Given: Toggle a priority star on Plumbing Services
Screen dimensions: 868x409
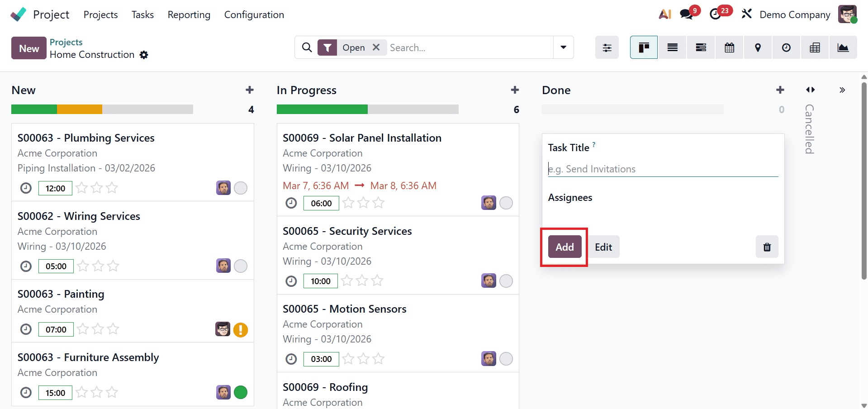Looking at the screenshot, I should pyautogui.click(x=82, y=188).
